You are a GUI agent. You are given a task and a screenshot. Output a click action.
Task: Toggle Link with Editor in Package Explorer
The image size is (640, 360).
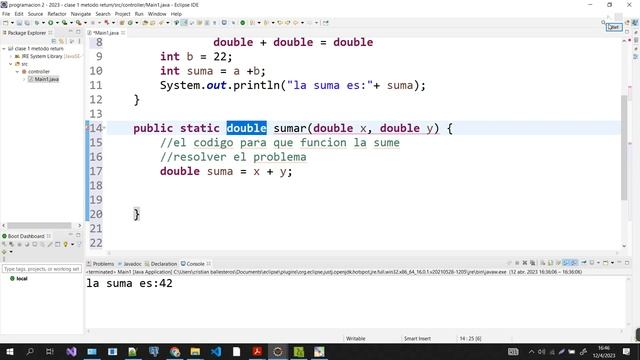pos(61,41)
